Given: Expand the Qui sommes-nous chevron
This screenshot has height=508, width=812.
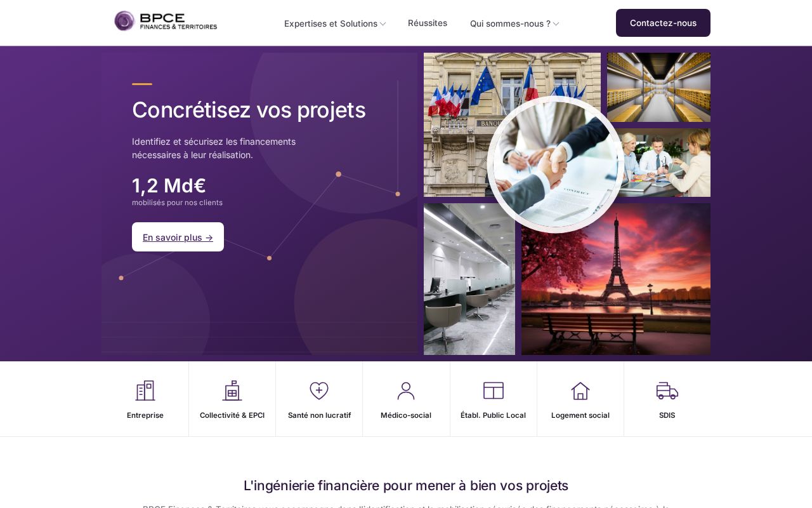Looking at the screenshot, I should click(x=556, y=24).
